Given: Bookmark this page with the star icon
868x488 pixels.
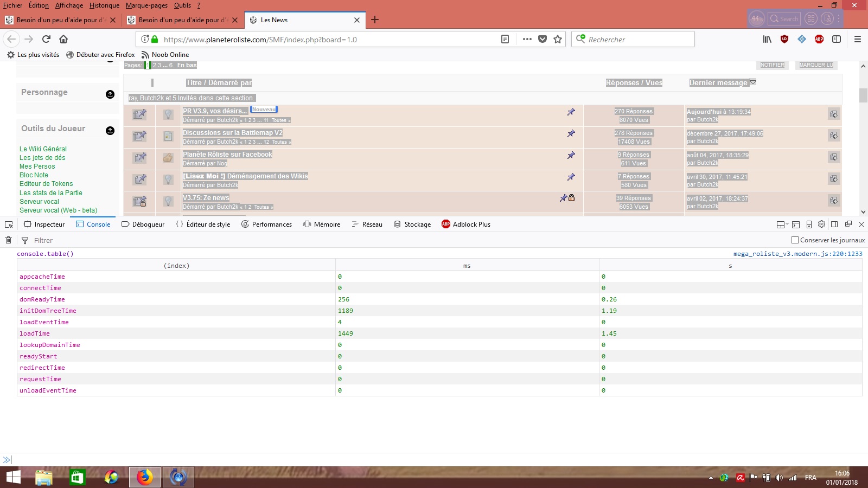Looking at the screenshot, I should [557, 39].
